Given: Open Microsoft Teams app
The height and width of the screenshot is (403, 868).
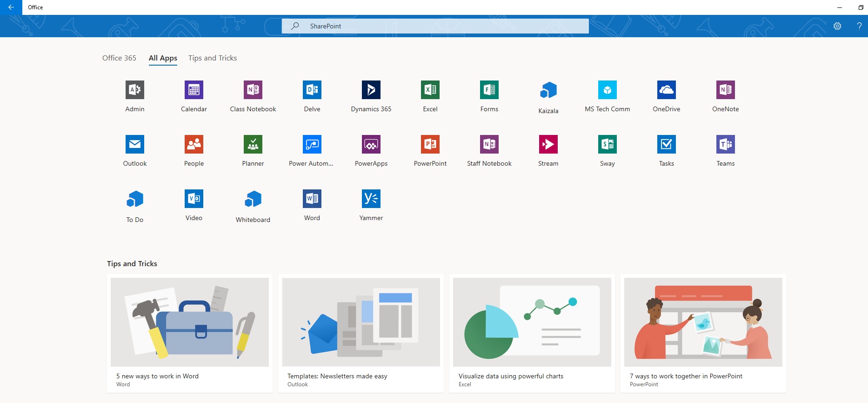Looking at the screenshot, I should [726, 144].
